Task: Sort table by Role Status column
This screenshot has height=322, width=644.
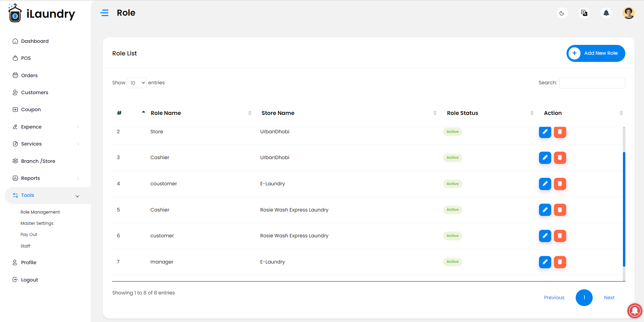Action: pos(490,113)
